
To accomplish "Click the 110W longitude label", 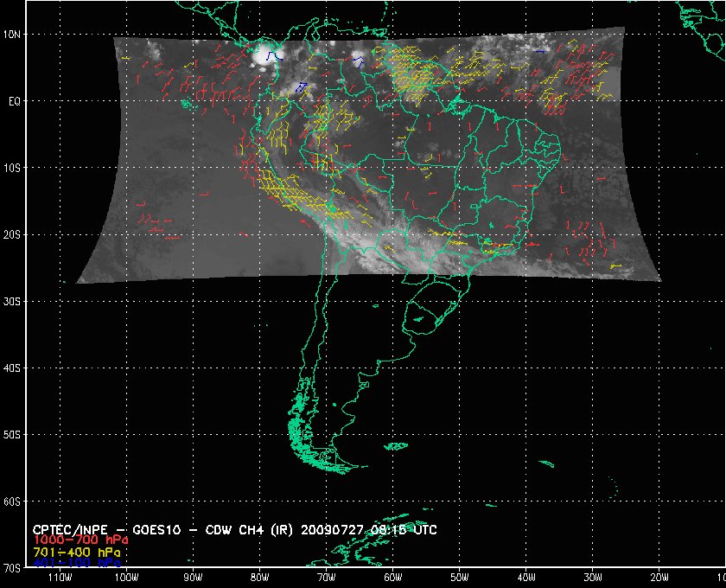I will pyautogui.click(x=60, y=578).
